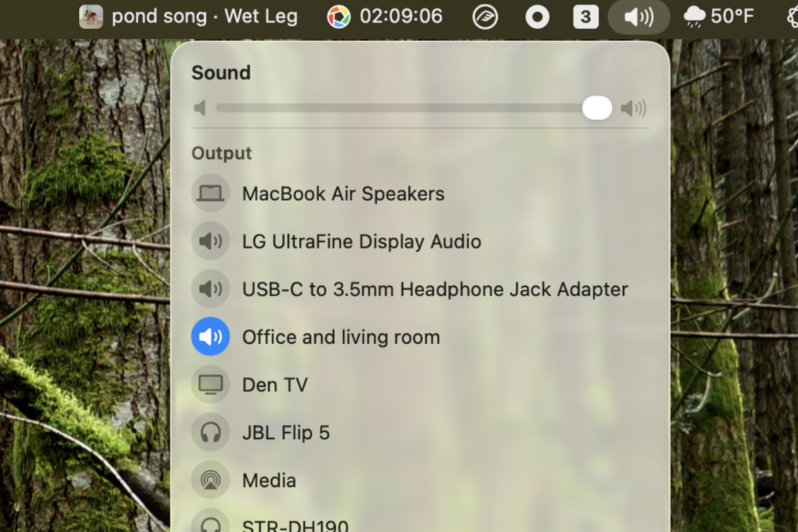Click the number 3 badge icon in the menu bar
This screenshot has width=798, height=532.
(x=585, y=16)
